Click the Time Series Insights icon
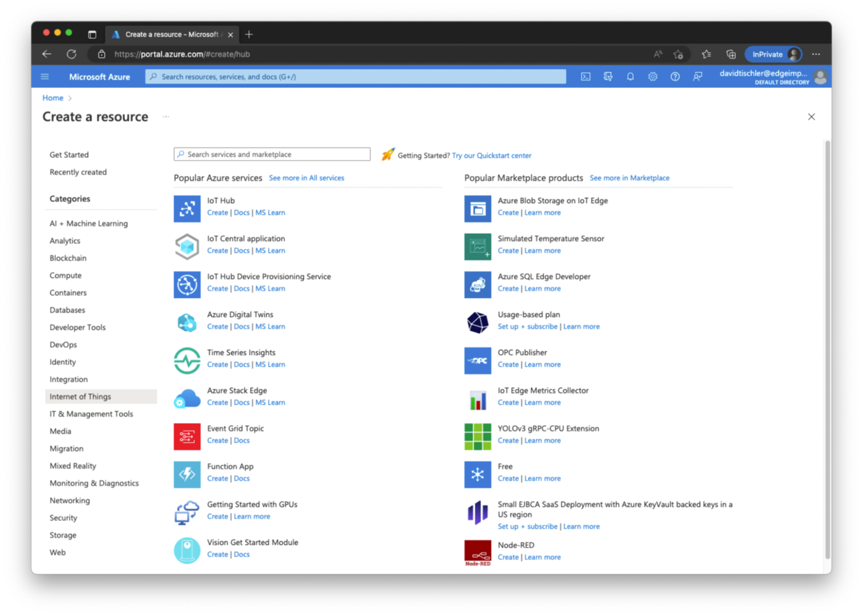Screen dimensions: 863x616 pyautogui.click(x=187, y=360)
